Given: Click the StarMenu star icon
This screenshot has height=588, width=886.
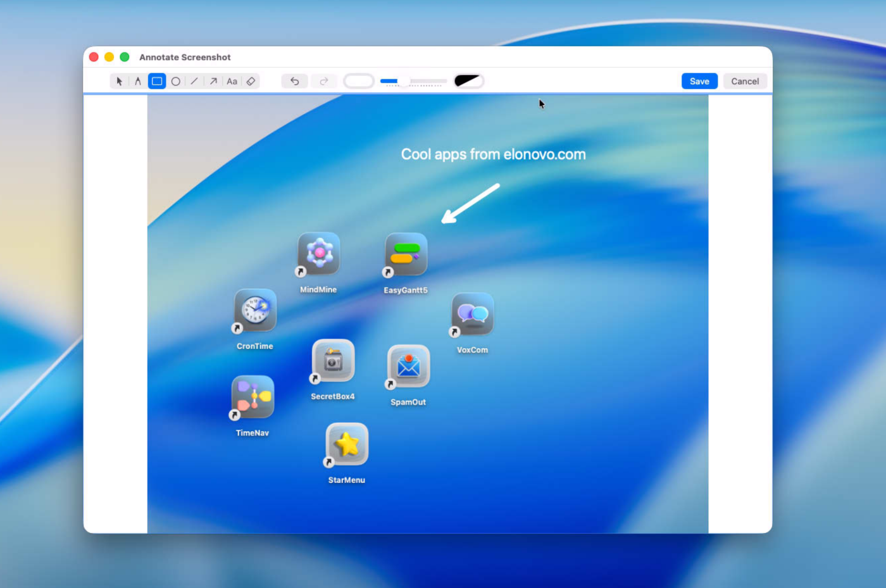Looking at the screenshot, I should point(347,444).
